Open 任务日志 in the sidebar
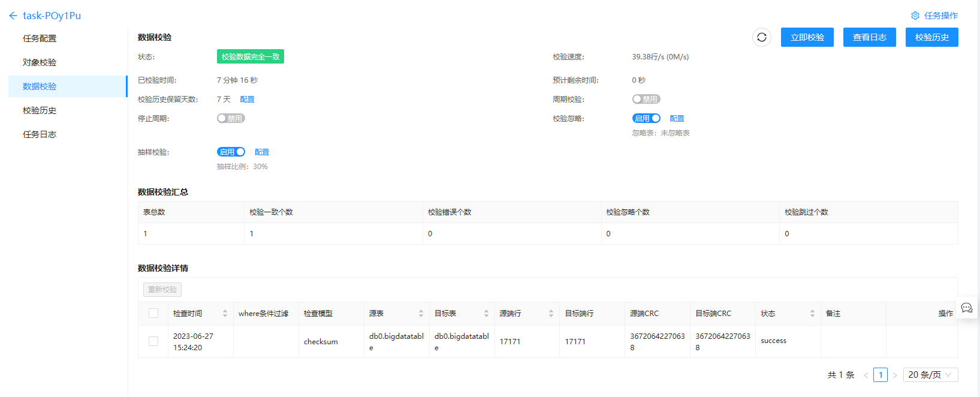This screenshot has width=980, height=397. click(x=68, y=134)
